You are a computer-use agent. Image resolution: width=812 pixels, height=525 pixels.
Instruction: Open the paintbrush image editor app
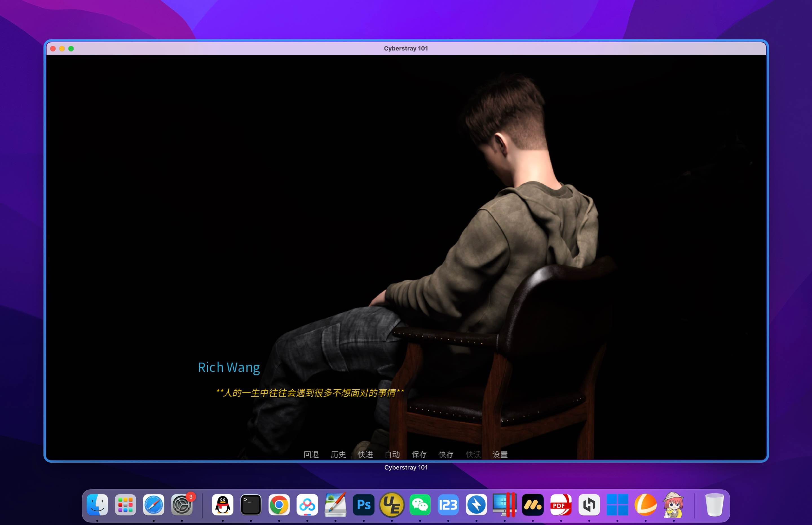pos(336,504)
